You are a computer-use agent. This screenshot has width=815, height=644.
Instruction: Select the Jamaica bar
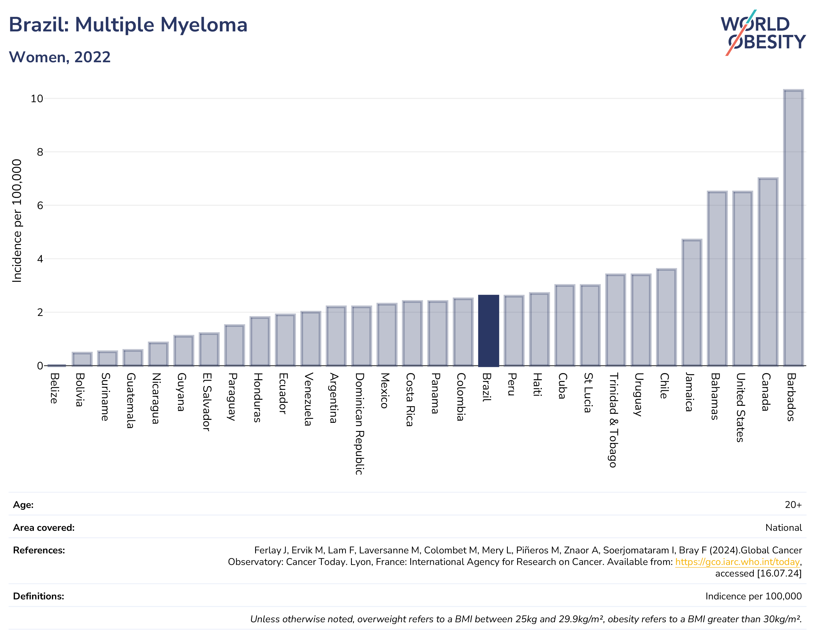click(692, 302)
